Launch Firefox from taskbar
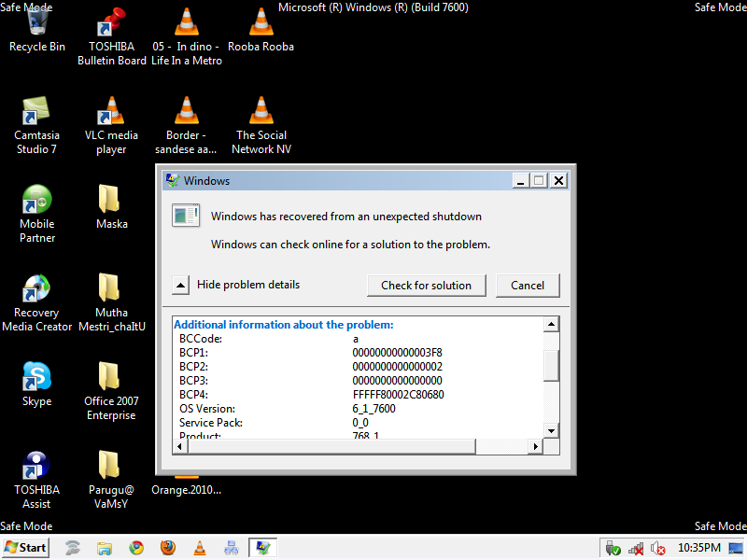The height and width of the screenshot is (560, 747). point(168,548)
